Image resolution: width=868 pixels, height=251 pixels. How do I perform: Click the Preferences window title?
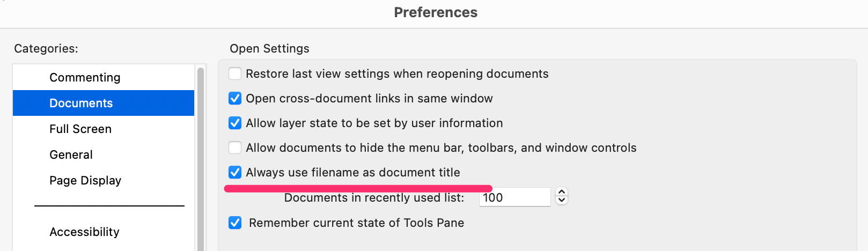click(x=436, y=12)
